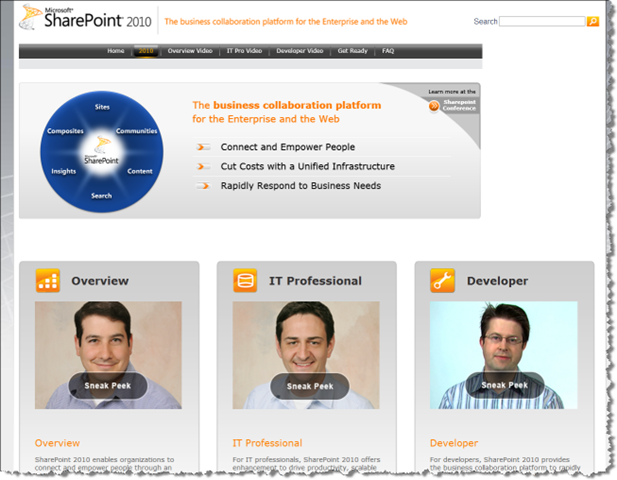This screenshot has height=480, width=617.
Task: Click the SharePoint 2010 logo
Action: point(85,17)
